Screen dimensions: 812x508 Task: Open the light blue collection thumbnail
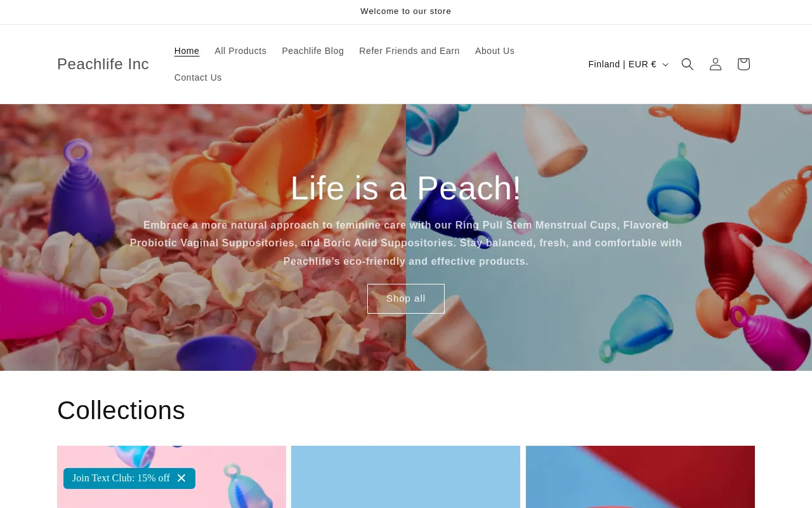pyautogui.click(x=405, y=477)
